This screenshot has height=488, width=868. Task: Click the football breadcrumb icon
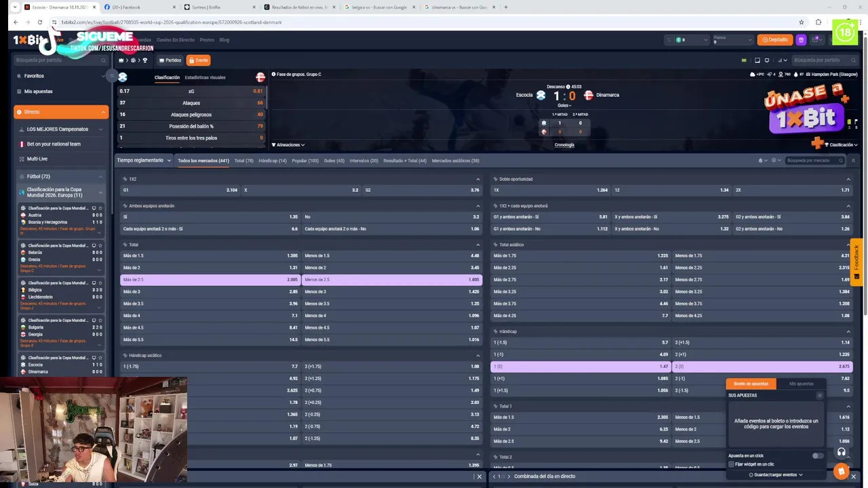point(133,60)
